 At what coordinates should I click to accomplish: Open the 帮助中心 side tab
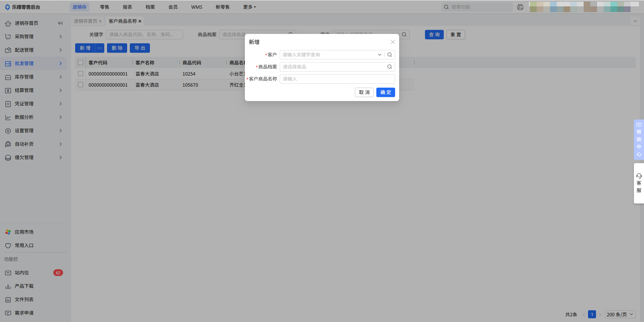click(x=639, y=139)
